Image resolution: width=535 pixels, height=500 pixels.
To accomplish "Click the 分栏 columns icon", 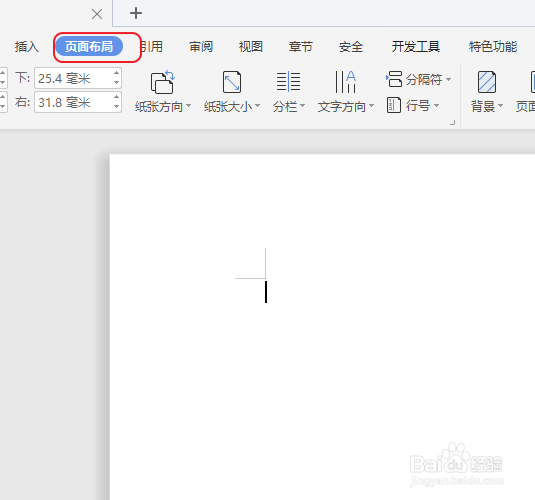I will (x=288, y=82).
